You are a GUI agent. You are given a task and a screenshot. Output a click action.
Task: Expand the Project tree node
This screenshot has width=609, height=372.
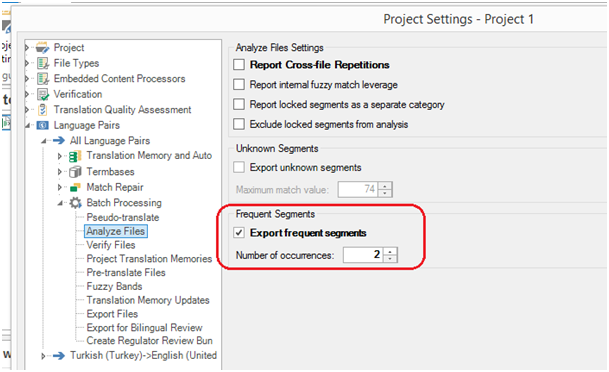[x=27, y=48]
